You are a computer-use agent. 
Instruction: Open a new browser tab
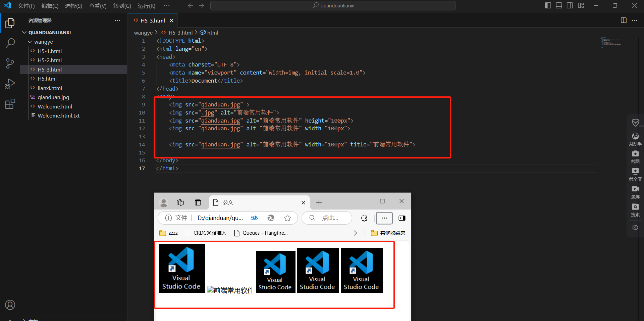[x=319, y=202]
